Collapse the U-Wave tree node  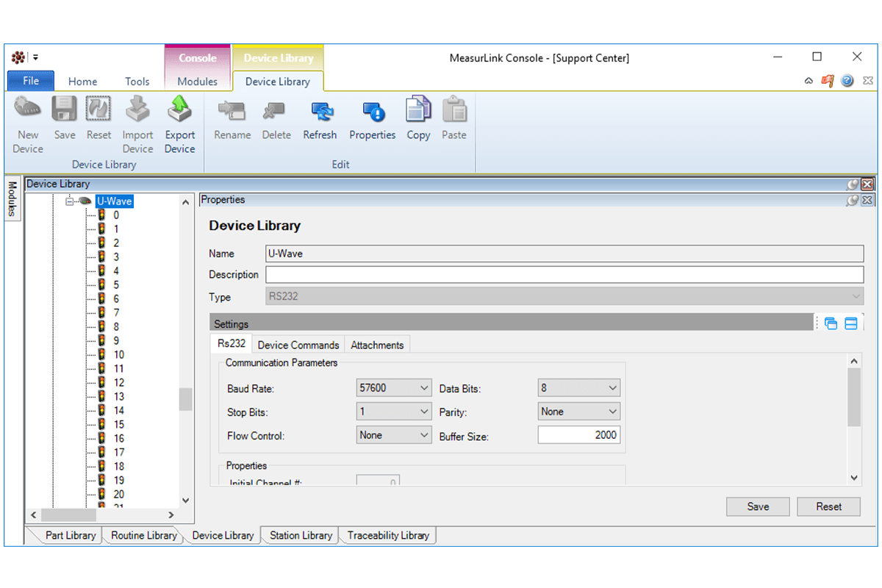point(71,201)
